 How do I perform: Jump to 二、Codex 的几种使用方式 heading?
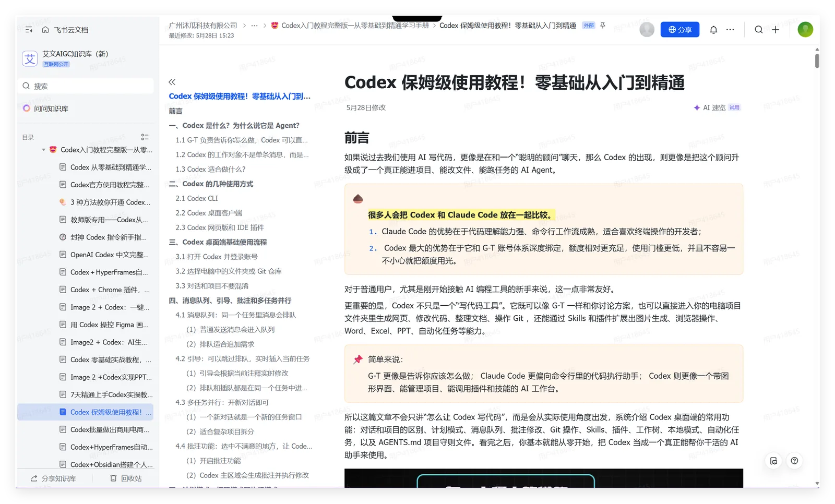click(211, 184)
